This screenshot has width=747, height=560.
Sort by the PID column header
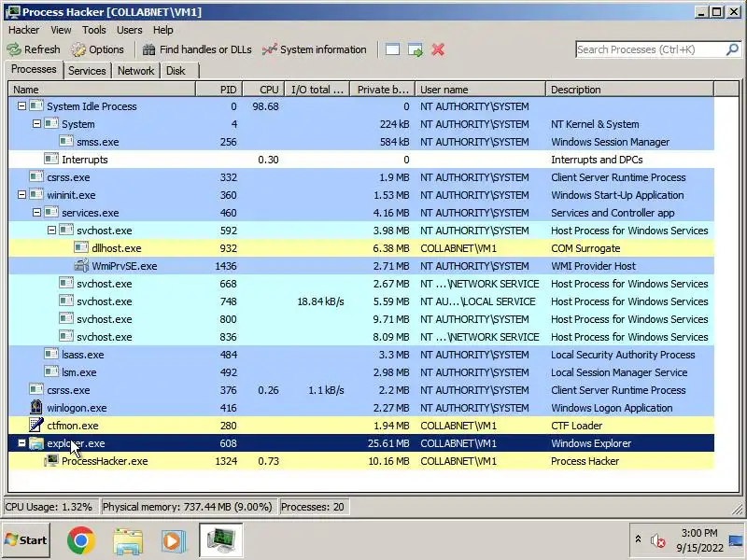coord(219,89)
